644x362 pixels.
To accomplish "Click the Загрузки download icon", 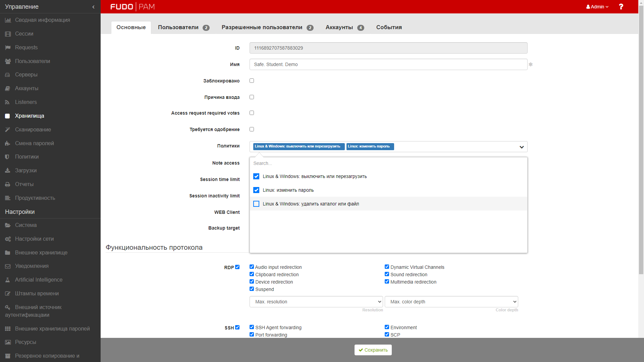I will pyautogui.click(x=7, y=171).
